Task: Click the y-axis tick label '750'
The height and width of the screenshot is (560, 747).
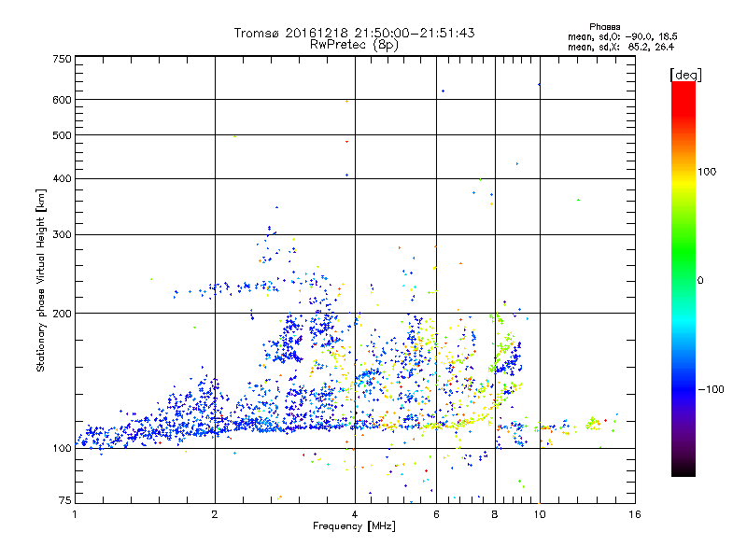Action: [63, 59]
